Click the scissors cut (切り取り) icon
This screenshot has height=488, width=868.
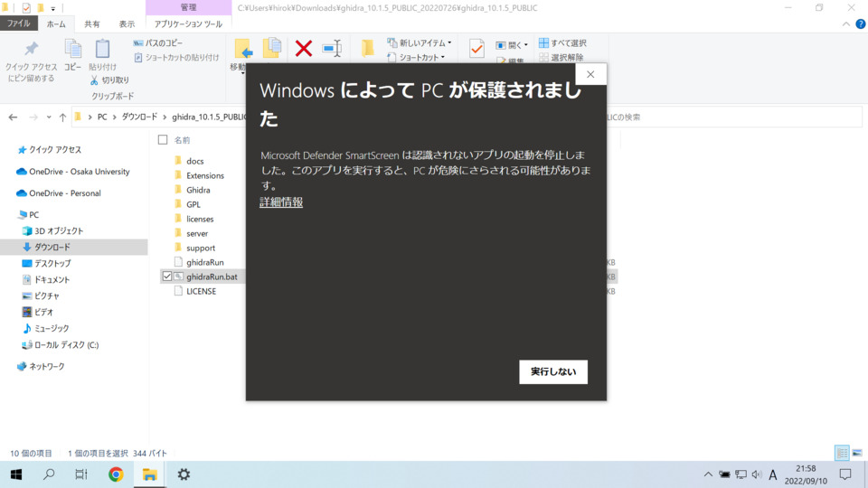(x=95, y=80)
